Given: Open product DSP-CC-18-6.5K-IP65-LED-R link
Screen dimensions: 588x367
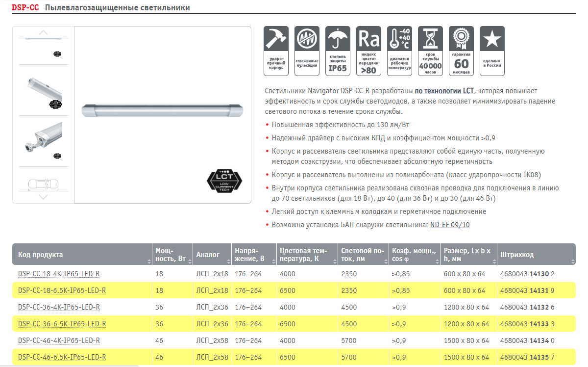Looking at the screenshot, I should tap(62, 290).
